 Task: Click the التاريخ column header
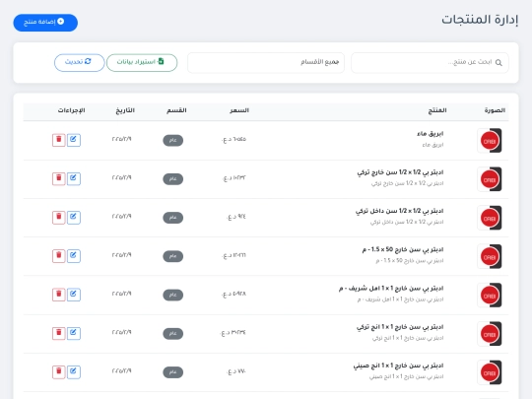pos(125,110)
